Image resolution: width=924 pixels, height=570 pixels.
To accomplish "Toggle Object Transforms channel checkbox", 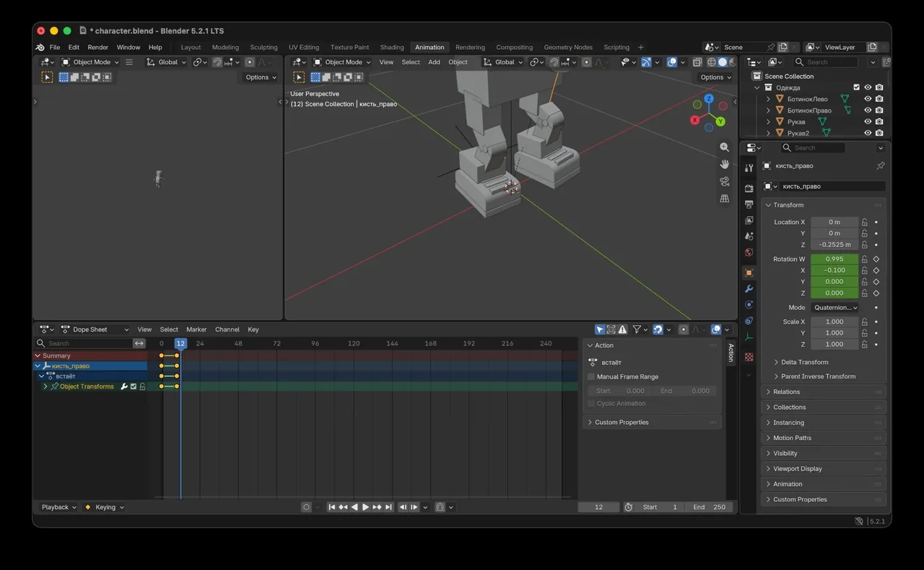I will (x=133, y=387).
